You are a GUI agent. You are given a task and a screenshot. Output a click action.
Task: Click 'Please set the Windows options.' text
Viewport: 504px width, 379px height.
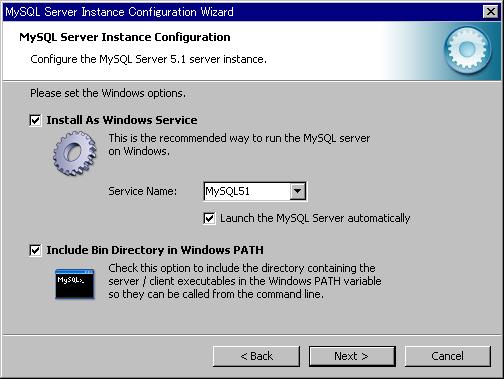coord(108,93)
